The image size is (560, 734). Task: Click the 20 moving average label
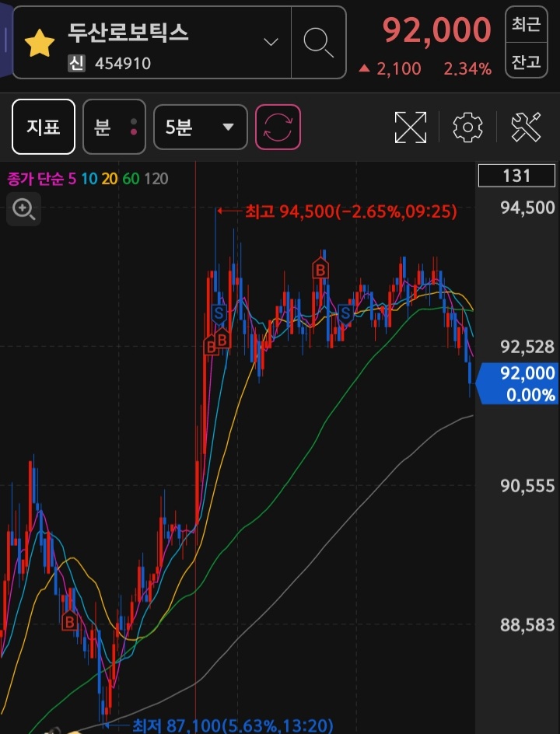[110, 178]
